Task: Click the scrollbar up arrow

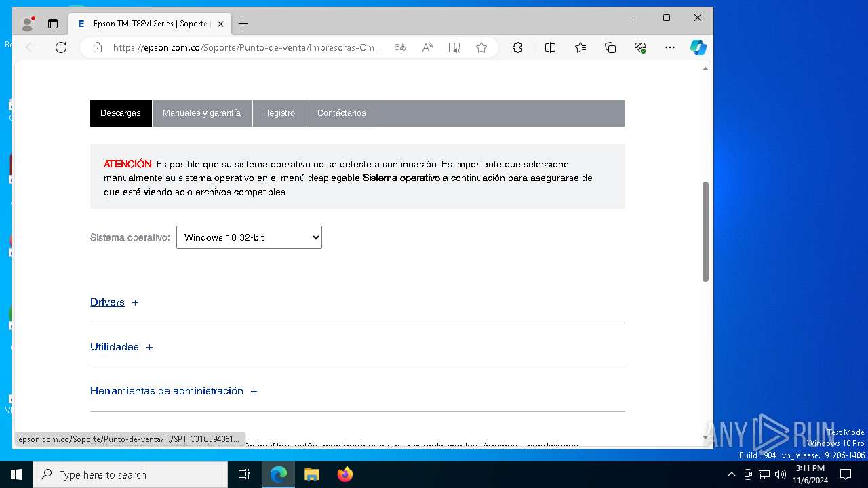Action: click(x=705, y=69)
